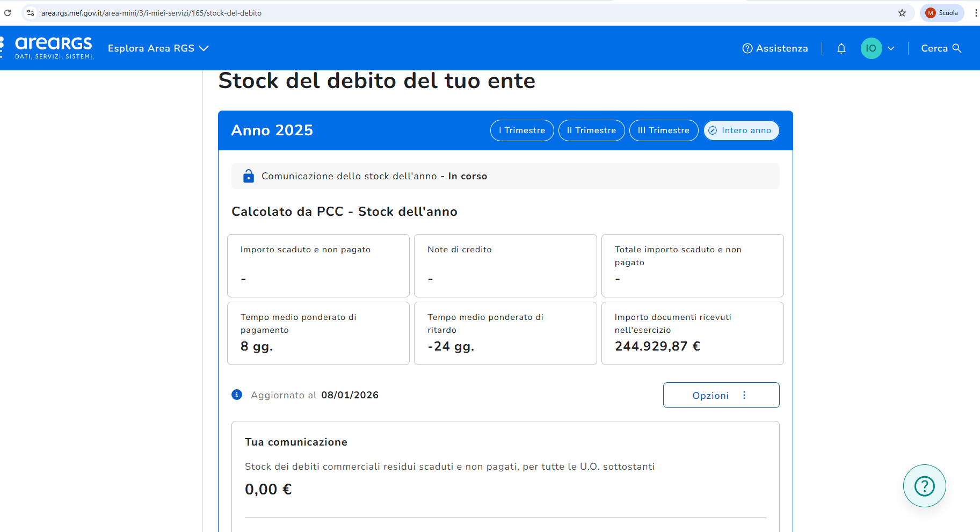
Task: Open the IO user avatar
Action: click(x=871, y=48)
